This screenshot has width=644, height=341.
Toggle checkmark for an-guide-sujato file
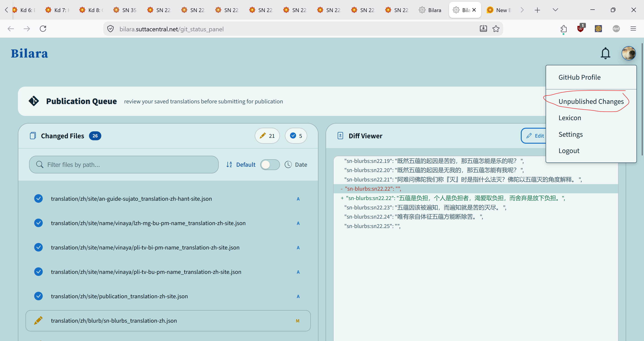(x=38, y=198)
